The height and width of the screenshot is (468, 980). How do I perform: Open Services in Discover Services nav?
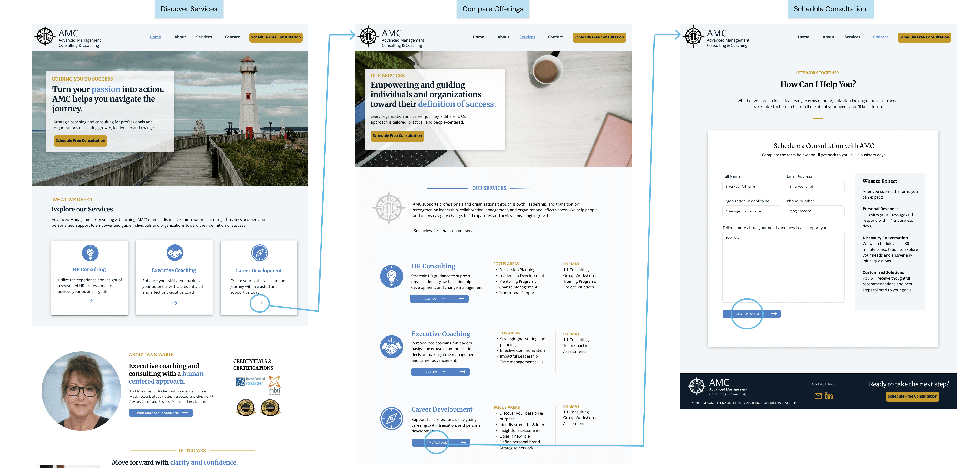click(x=204, y=37)
